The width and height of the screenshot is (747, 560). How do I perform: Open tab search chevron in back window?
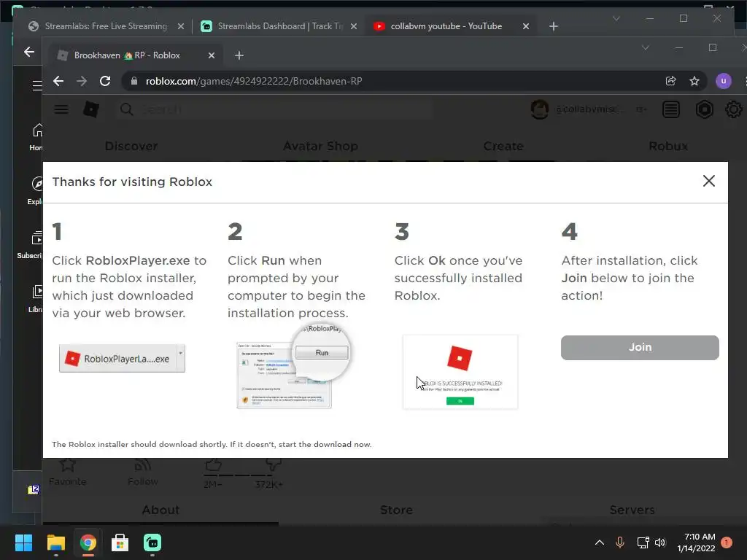click(x=616, y=18)
